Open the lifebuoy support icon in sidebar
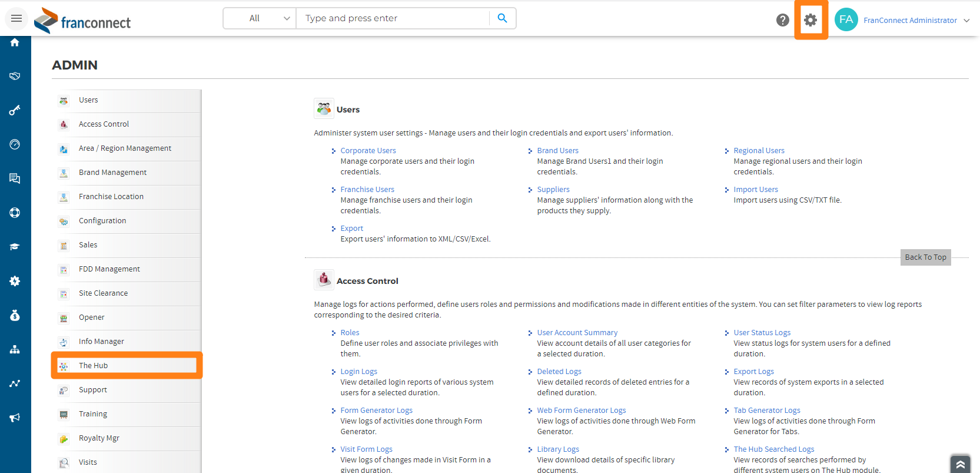 coord(15,213)
